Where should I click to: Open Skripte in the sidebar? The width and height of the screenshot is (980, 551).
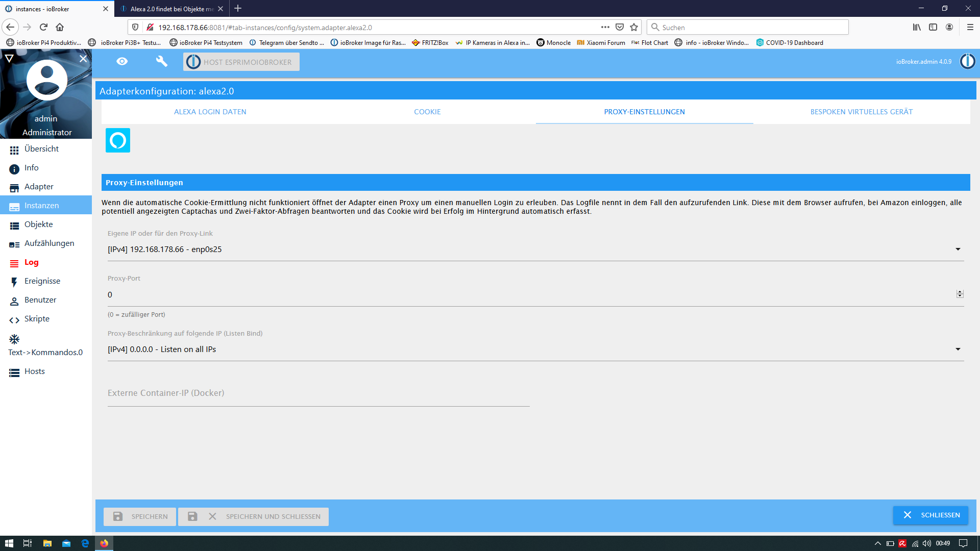pyautogui.click(x=46, y=319)
